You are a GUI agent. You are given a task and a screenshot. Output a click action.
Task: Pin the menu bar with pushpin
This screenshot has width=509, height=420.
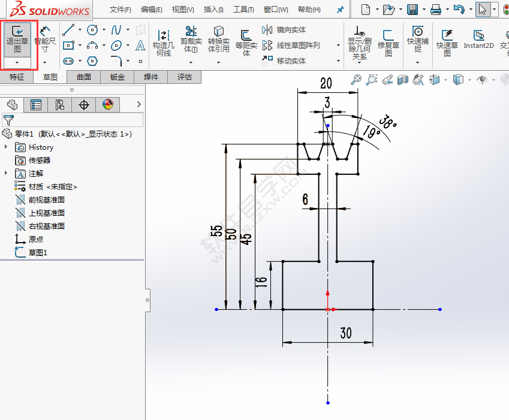(340, 10)
